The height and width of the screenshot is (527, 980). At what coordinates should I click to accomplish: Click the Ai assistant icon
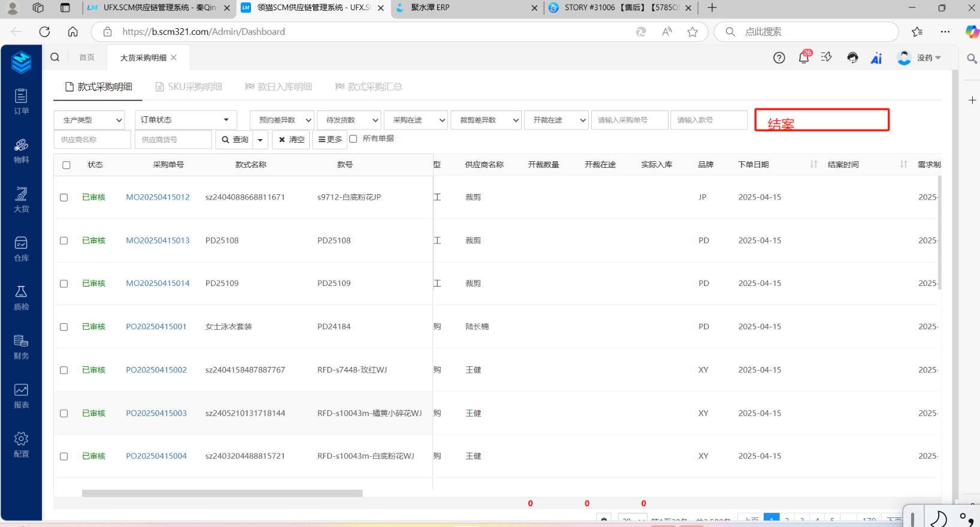point(876,58)
